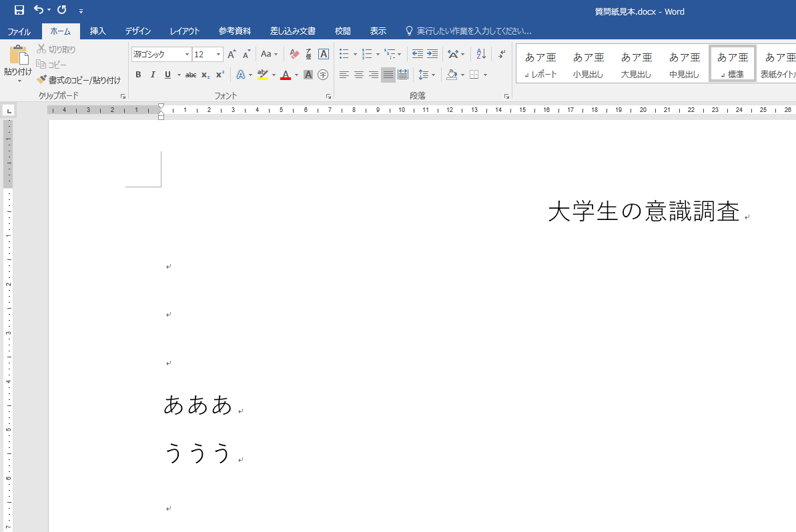Toggle character shading icon

(308, 75)
